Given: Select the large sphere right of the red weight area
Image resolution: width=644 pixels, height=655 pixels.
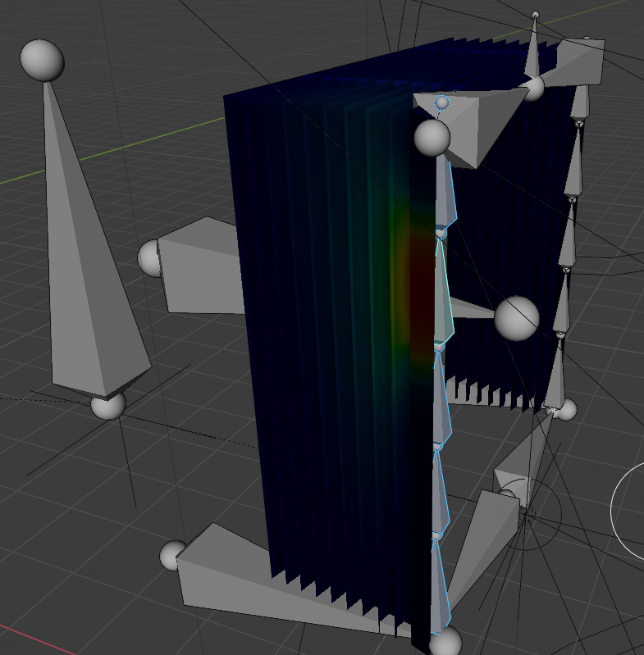Looking at the screenshot, I should (516, 318).
